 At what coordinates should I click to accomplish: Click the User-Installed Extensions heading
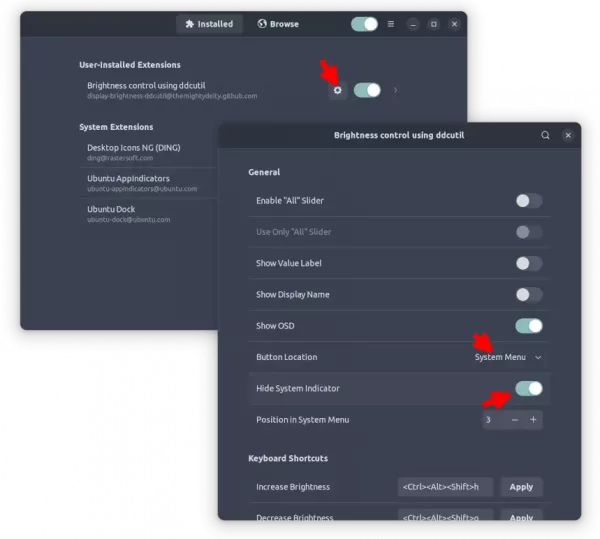click(130, 65)
